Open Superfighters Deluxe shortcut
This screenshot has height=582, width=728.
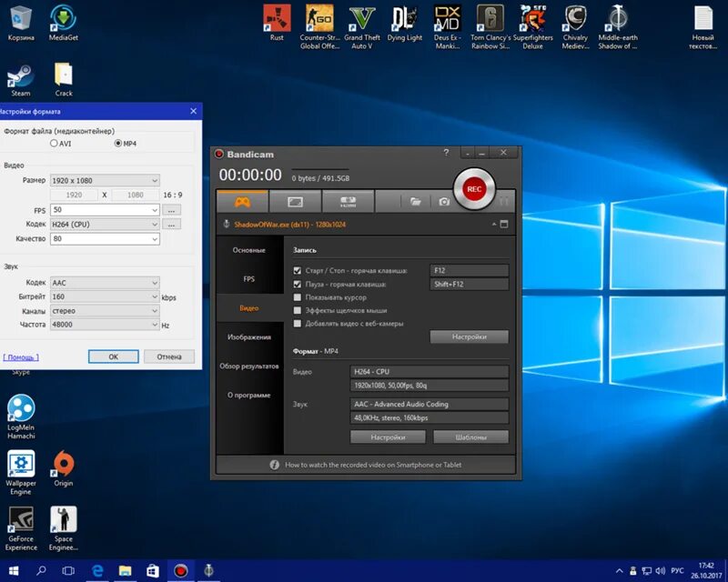[x=533, y=27]
